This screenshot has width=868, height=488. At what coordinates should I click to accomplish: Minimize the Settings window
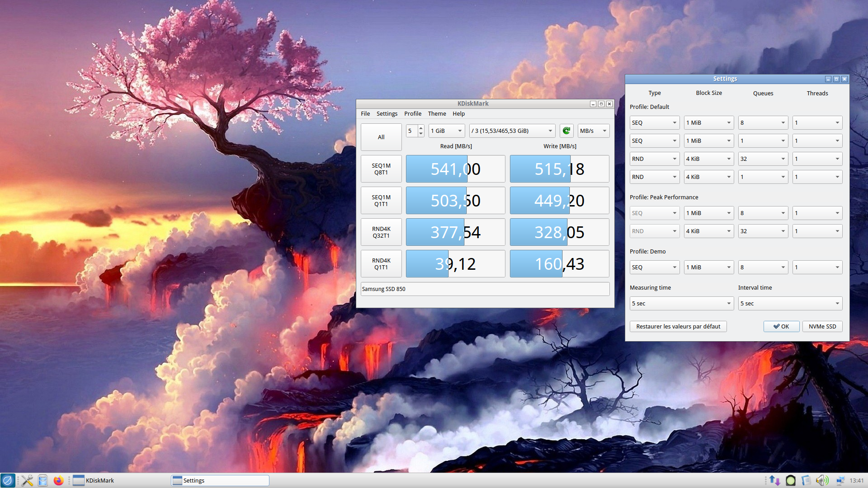(828, 79)
